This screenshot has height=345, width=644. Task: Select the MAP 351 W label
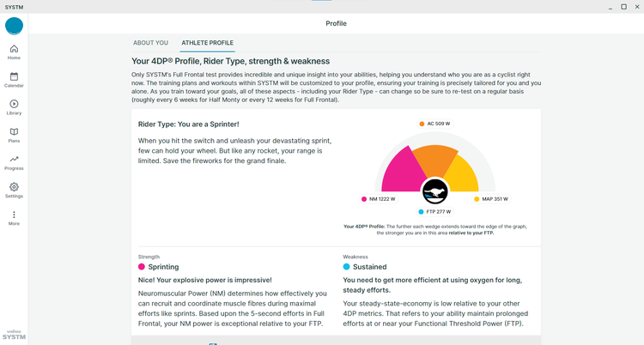tap(491, 199)
